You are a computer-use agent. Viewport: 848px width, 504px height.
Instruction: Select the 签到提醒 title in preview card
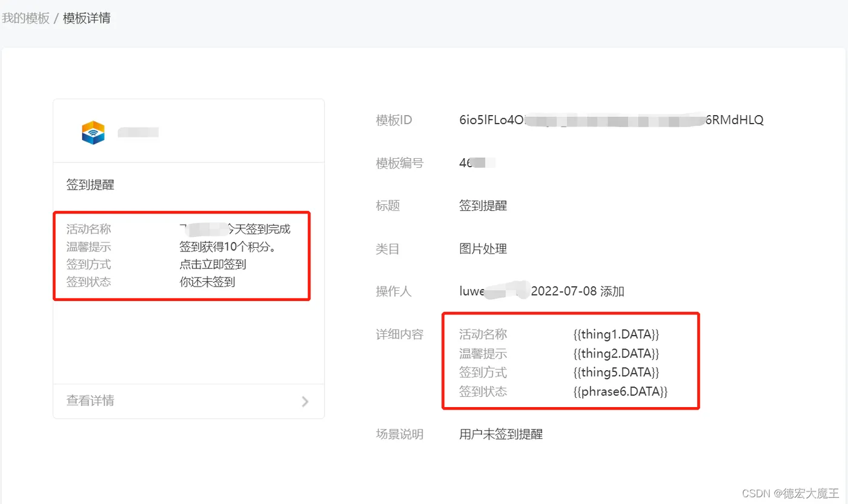click(x=90, y=185)
